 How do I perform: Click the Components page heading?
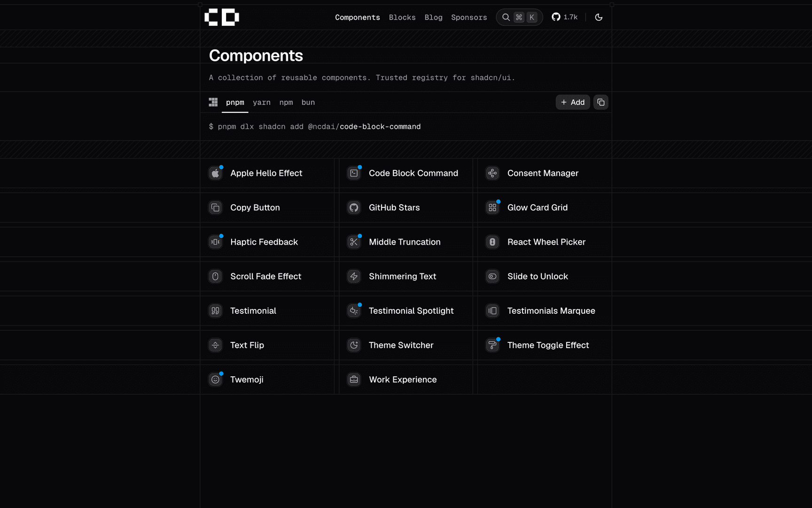click(x=256, y=56)
